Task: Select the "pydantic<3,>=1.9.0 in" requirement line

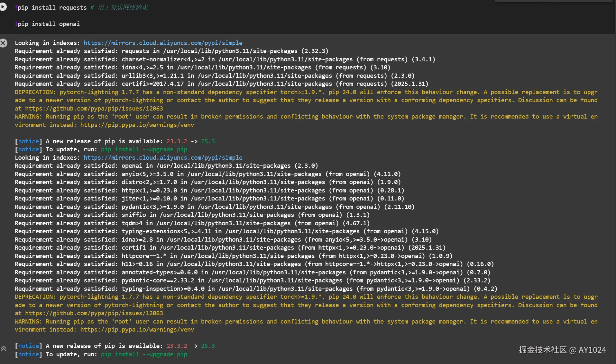Action: (215, 207)
